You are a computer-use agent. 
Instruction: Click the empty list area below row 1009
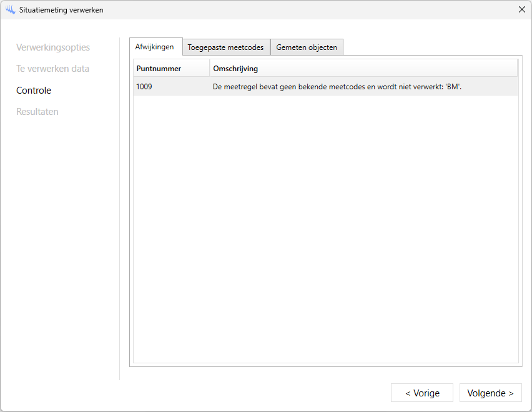coord(325,225)
